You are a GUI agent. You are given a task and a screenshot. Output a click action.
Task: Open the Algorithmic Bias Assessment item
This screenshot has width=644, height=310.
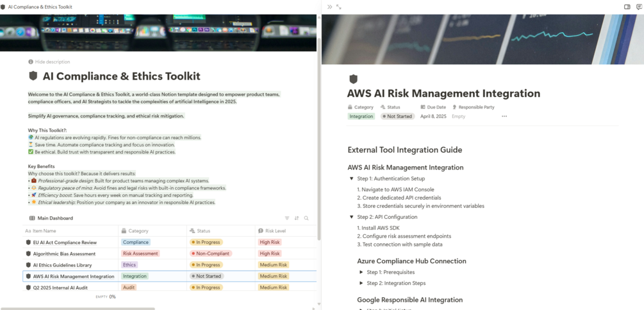pos(64,254)
